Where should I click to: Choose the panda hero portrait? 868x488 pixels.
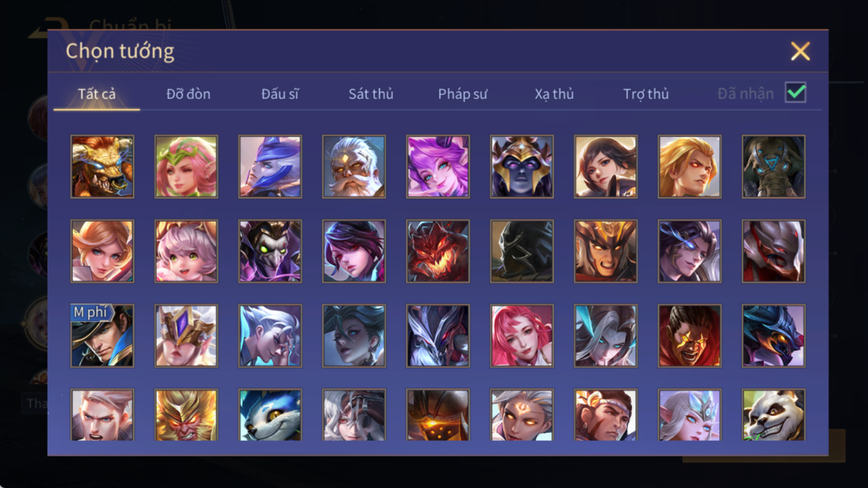(x=773, y=415)
